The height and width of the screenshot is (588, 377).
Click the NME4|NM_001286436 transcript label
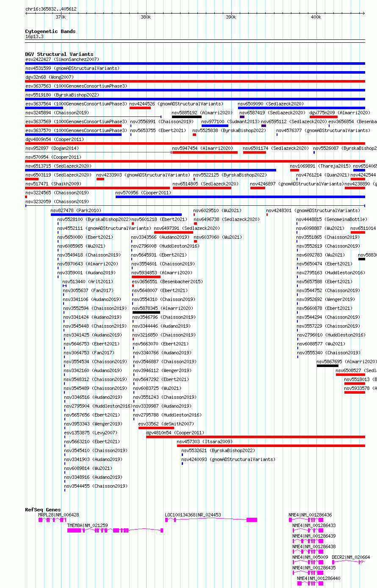(310, 515)
